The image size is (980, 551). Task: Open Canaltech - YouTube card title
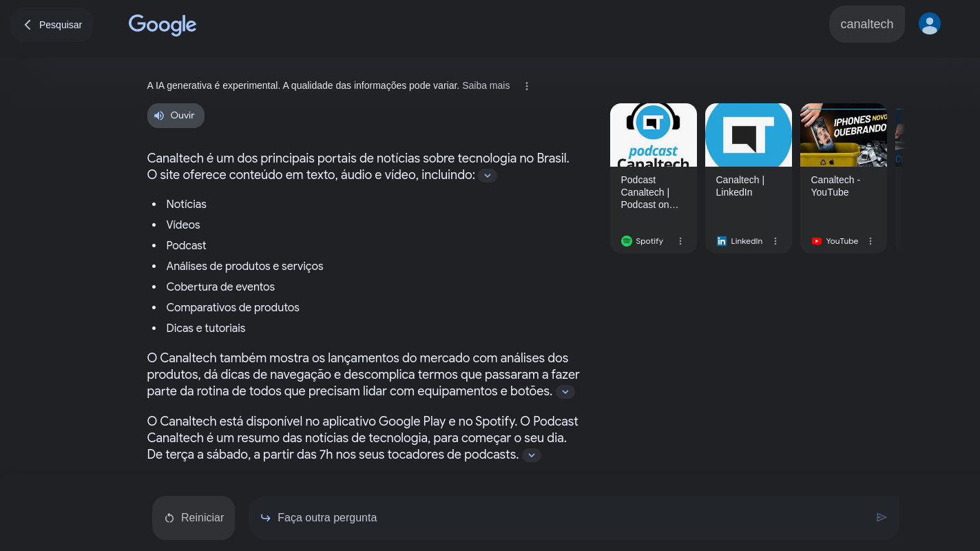click(x=835, y=186)
